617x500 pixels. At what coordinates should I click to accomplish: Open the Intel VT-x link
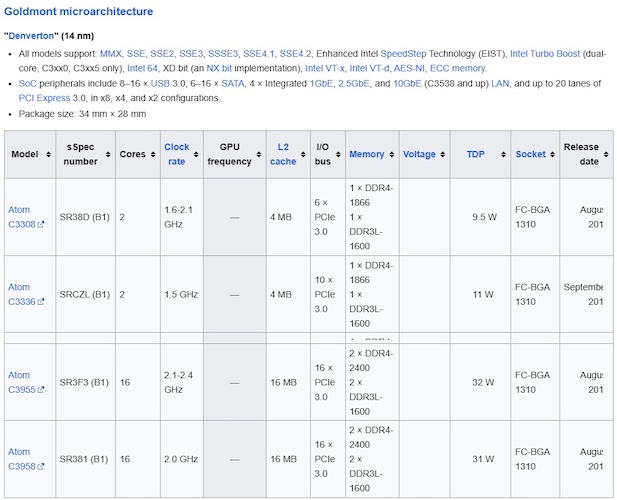pos(325,68)
